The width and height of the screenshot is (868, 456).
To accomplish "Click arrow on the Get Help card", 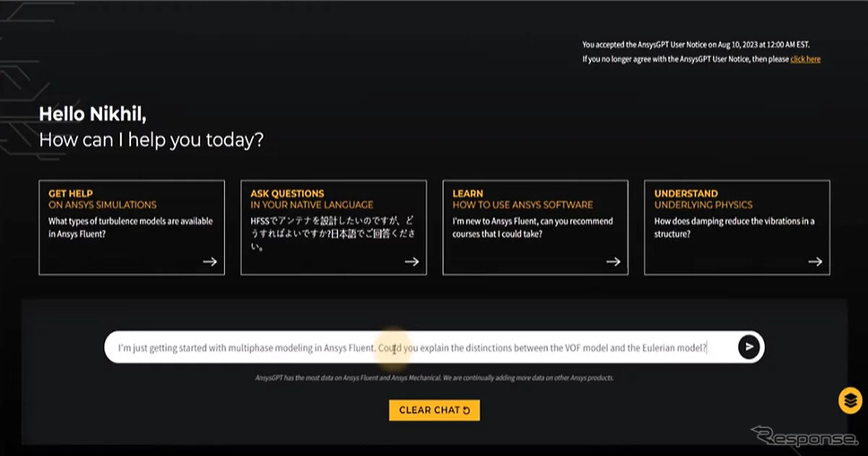I will tap(210, 261).
